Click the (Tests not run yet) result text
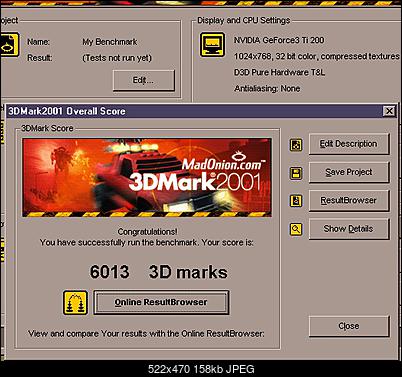This screenshot has height=377, width=402. coord(117,58)
